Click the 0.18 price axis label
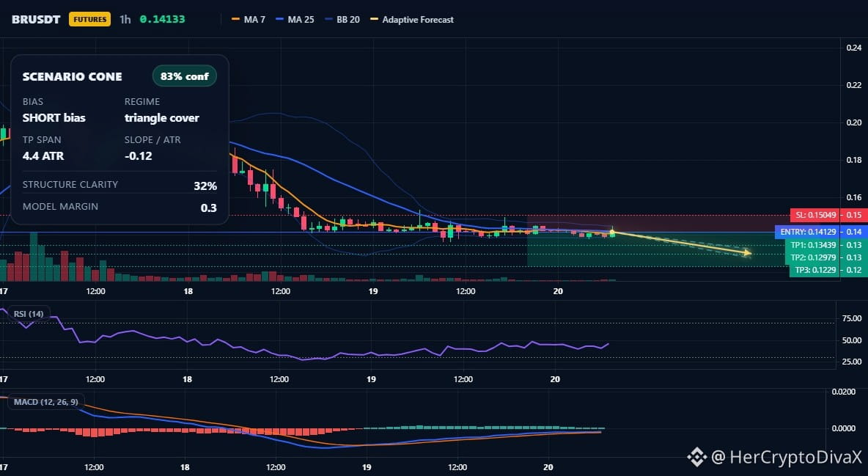This screenshot has width=868, height=476. click(853, 160)
